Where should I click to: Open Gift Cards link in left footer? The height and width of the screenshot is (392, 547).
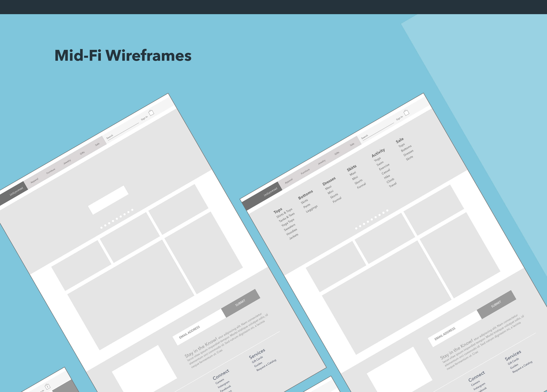click(x=257, y=359)
